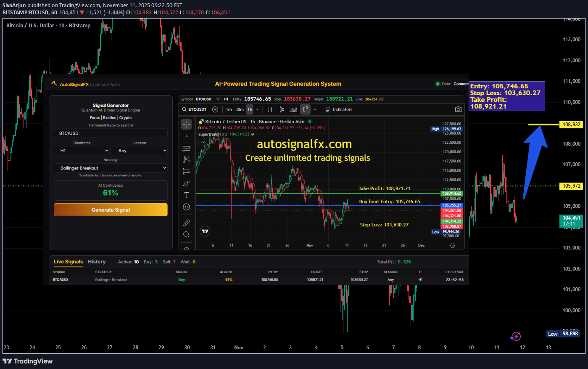
Task: Switch chart interval to 1m
Action: (229, 109)
